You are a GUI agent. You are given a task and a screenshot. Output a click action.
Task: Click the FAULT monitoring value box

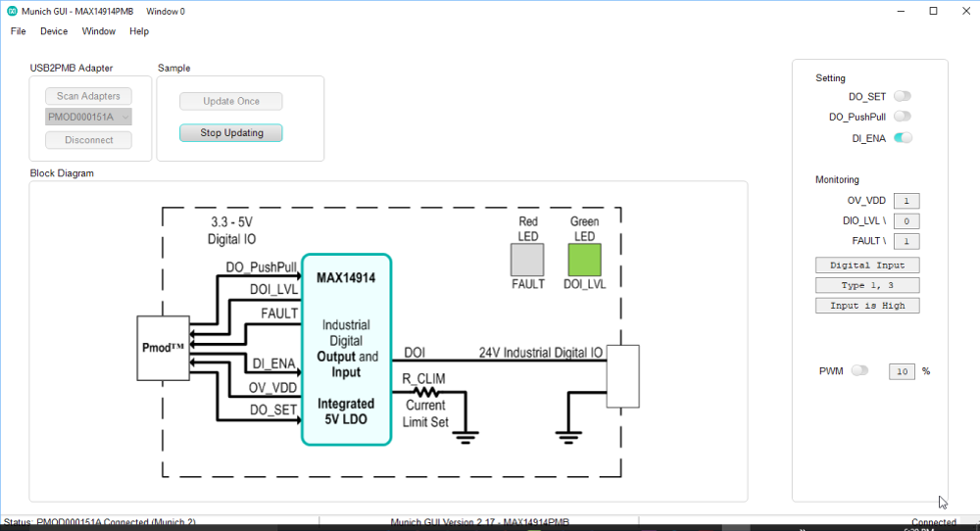(x=906, y=241)
